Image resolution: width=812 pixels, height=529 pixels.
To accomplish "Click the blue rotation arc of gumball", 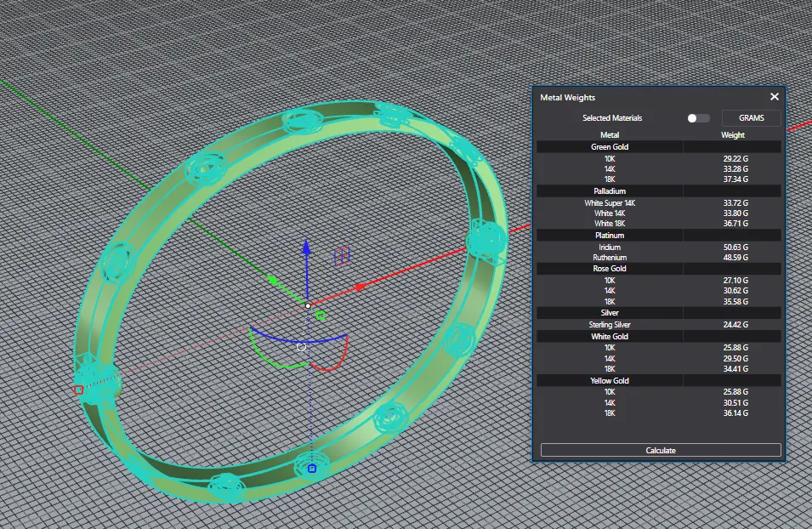I will pyautogui.click(x=298, y=340).
